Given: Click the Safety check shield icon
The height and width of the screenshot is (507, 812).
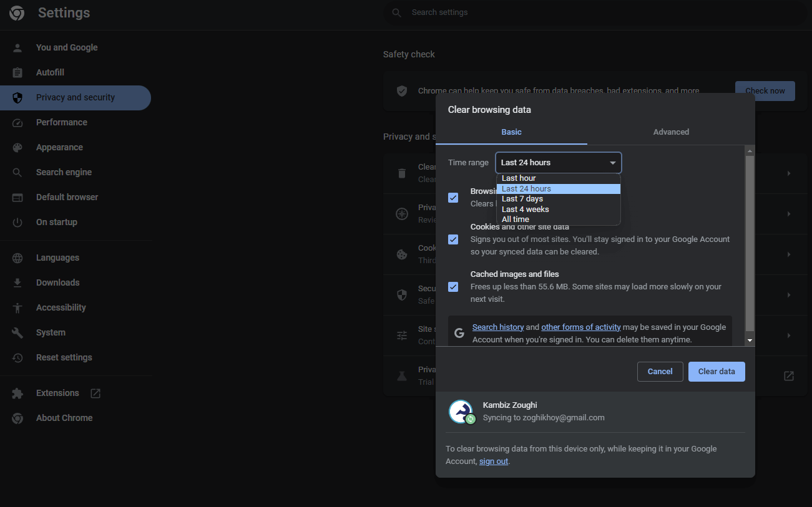Looking at the screenshot, I should (403, 90).
